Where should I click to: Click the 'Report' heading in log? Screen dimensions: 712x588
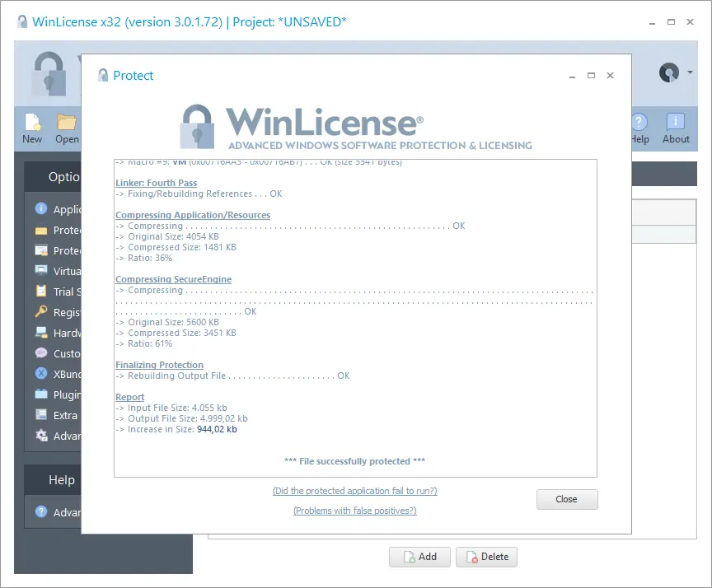tap(130, 397)
